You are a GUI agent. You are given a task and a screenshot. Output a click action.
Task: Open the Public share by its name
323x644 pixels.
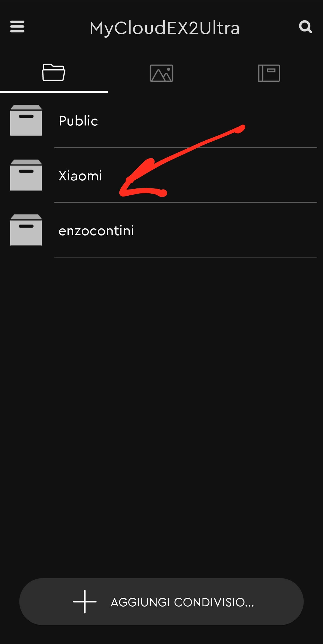78,121
